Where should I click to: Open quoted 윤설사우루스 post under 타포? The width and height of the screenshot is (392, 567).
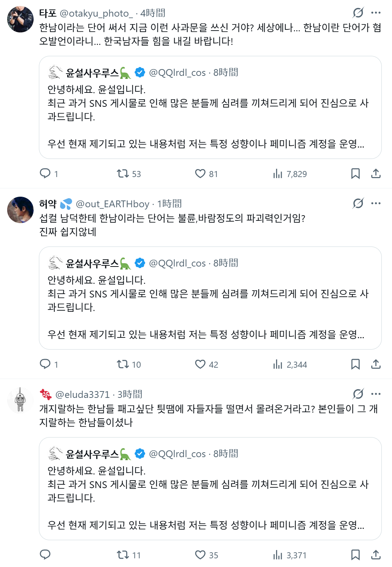pyautogui.click(x=210, y=108)
